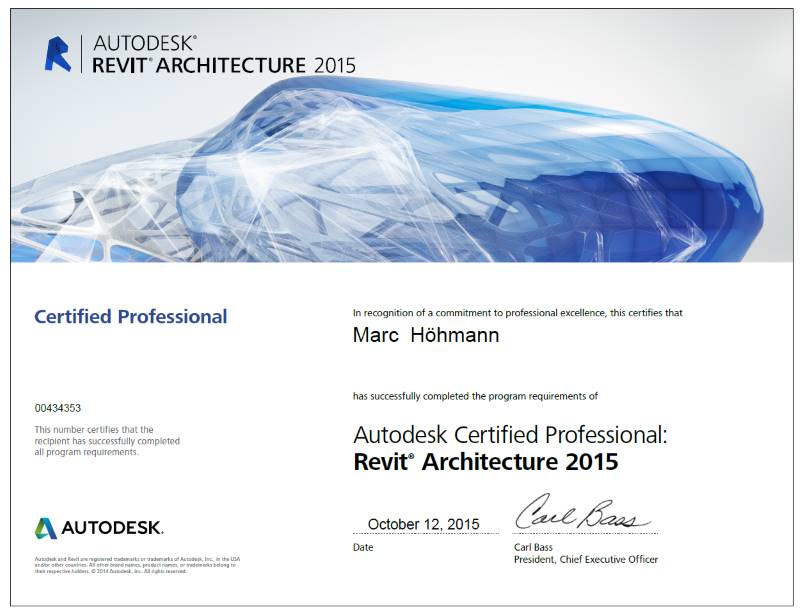
Task: Click the 'has successfully completed the program' line
Action: click(x=475, y=396)
